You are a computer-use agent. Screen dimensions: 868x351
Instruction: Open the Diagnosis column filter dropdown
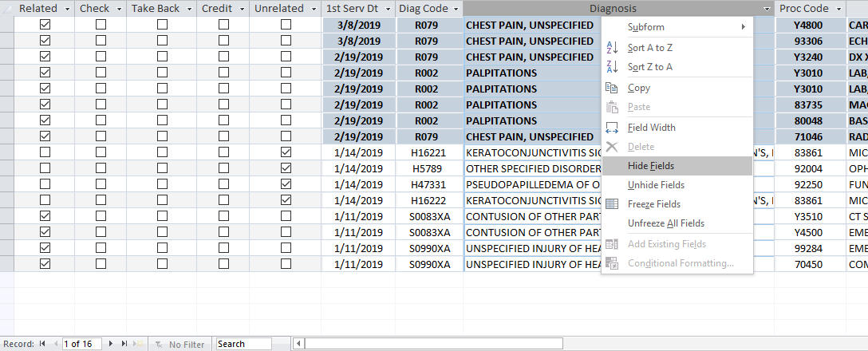(767, 9)
